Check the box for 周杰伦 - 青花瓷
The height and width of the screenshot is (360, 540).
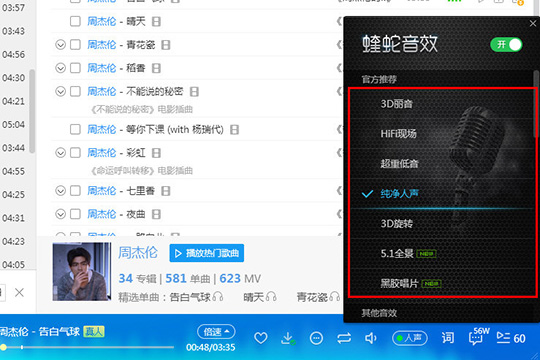pyautogui.click(x=75, y=45)
